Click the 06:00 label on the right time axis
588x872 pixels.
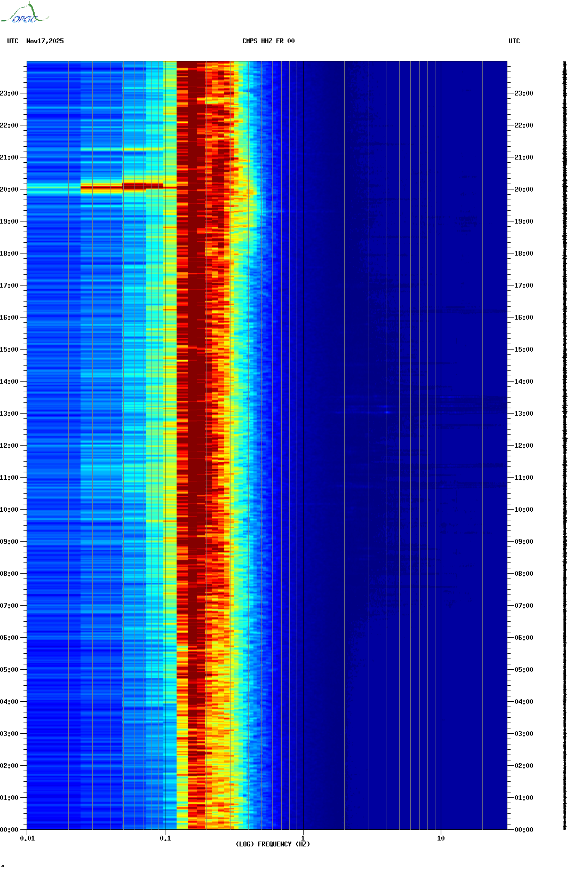[524, 638]
